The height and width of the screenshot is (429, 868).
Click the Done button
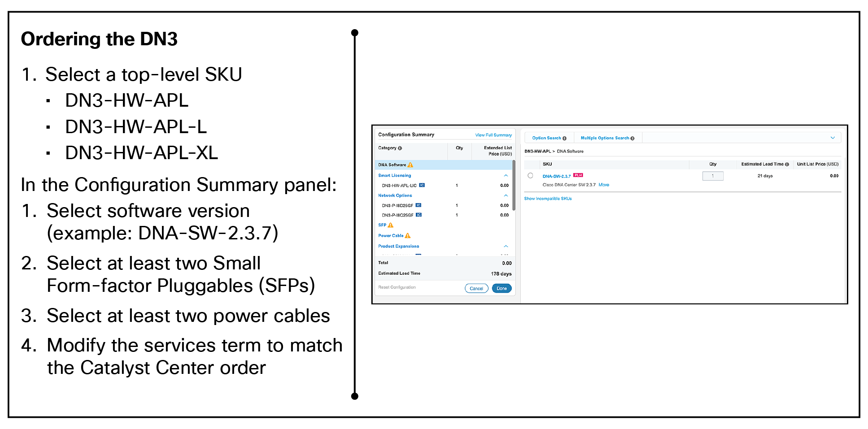502,288
